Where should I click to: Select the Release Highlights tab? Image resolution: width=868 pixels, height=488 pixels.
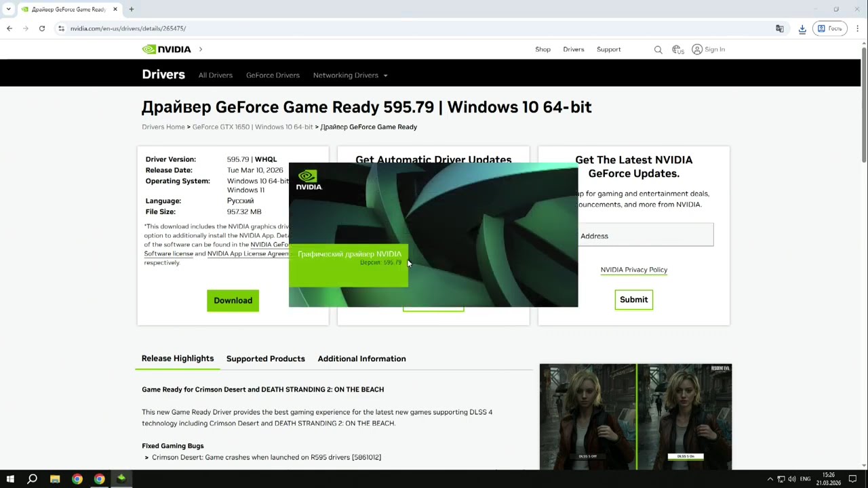click(x=178, y=359)
